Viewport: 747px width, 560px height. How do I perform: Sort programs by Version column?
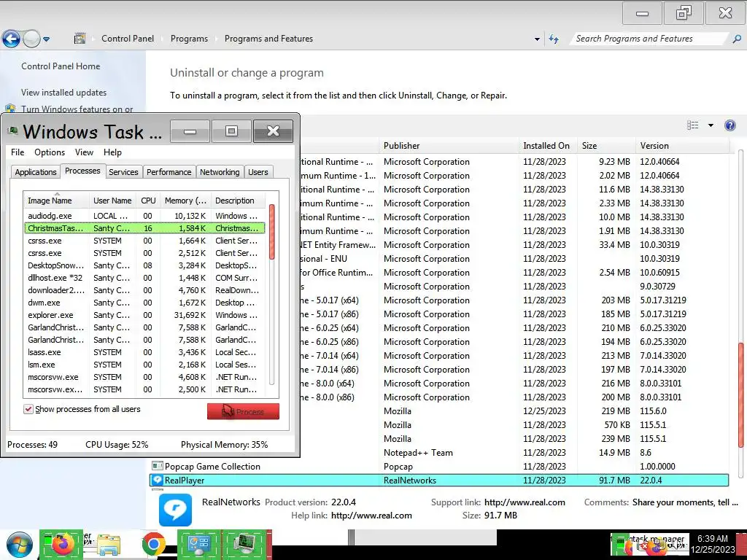click(682, 146)
